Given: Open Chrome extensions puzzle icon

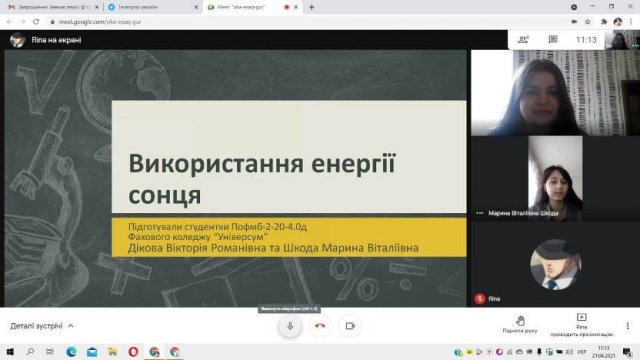Looking at the screenshot, I should [604, 22].
